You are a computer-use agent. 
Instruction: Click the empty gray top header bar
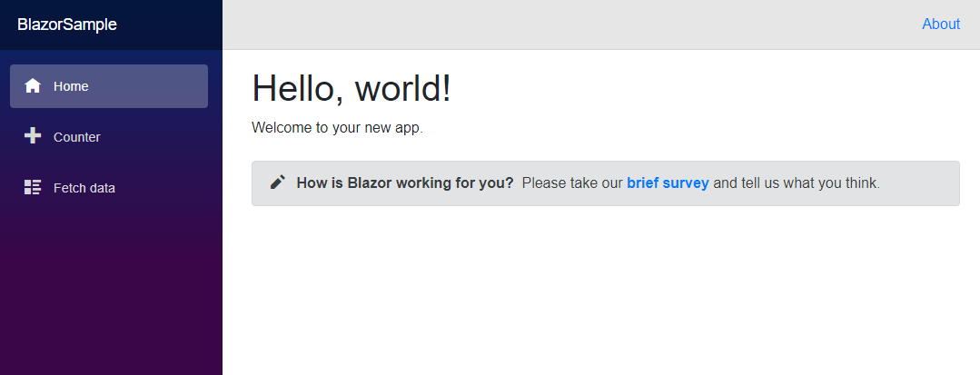pos(562,25)
